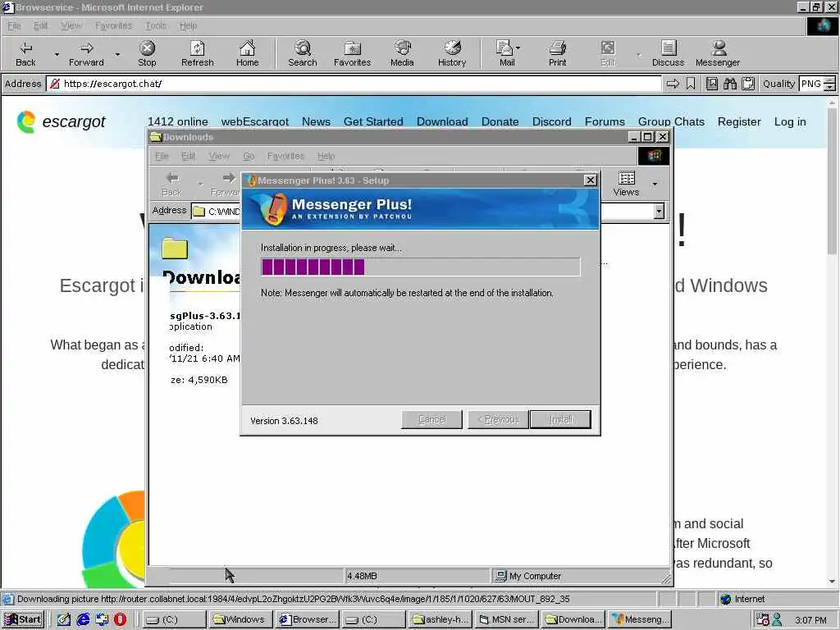Viewport: 840px width, 630px height.
Task: Open the Quality PNG dropdown spinner
Action: coord(829,84)
